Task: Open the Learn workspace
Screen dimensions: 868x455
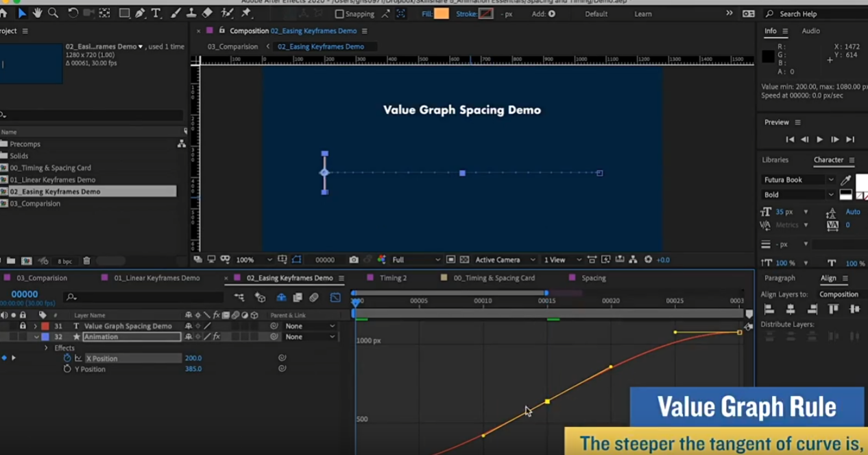Action: (x=642, y=14)
